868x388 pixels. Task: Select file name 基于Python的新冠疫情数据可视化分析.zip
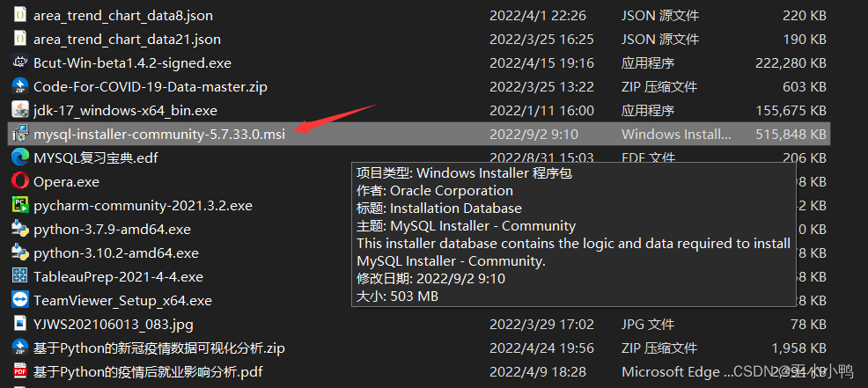(158, 348)
